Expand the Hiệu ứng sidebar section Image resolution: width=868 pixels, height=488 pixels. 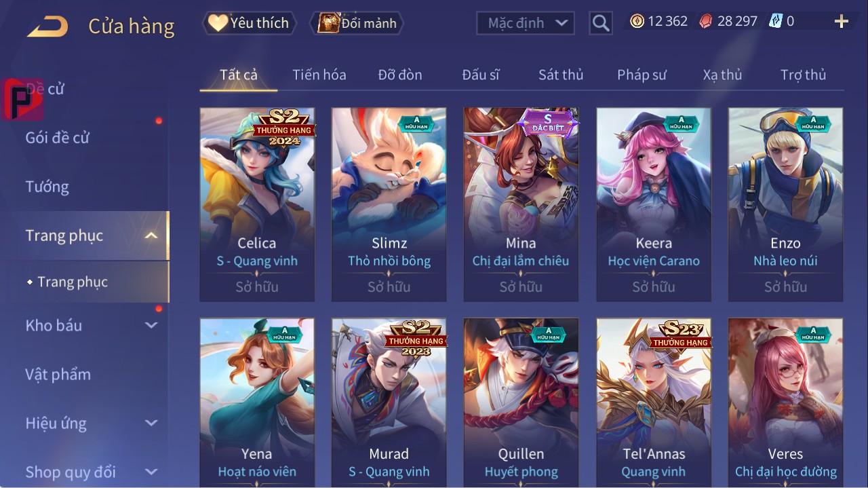point(151,423)
